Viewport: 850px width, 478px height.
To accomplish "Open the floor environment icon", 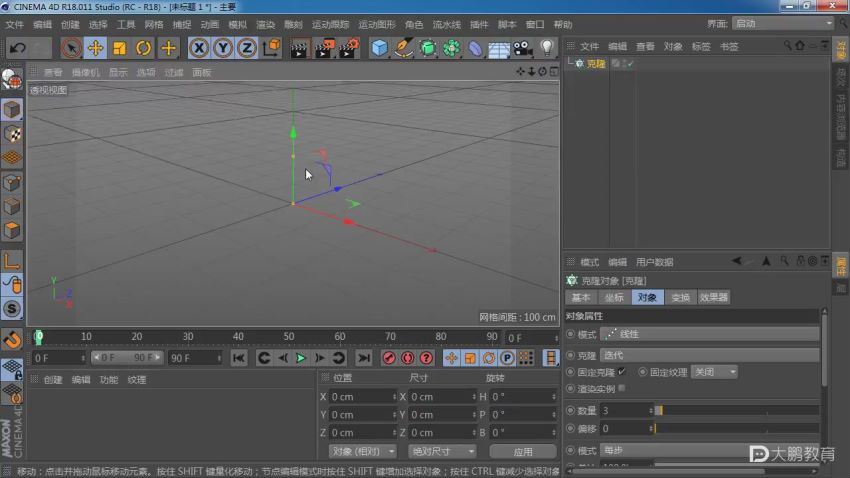I will pyautogui.click(x=499, y=49).
